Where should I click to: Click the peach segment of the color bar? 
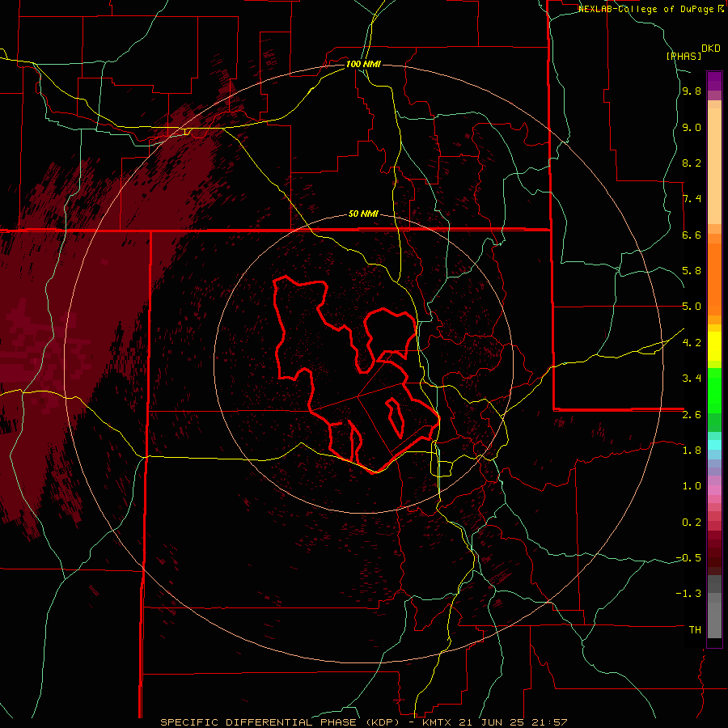click(x=714, y=166)
